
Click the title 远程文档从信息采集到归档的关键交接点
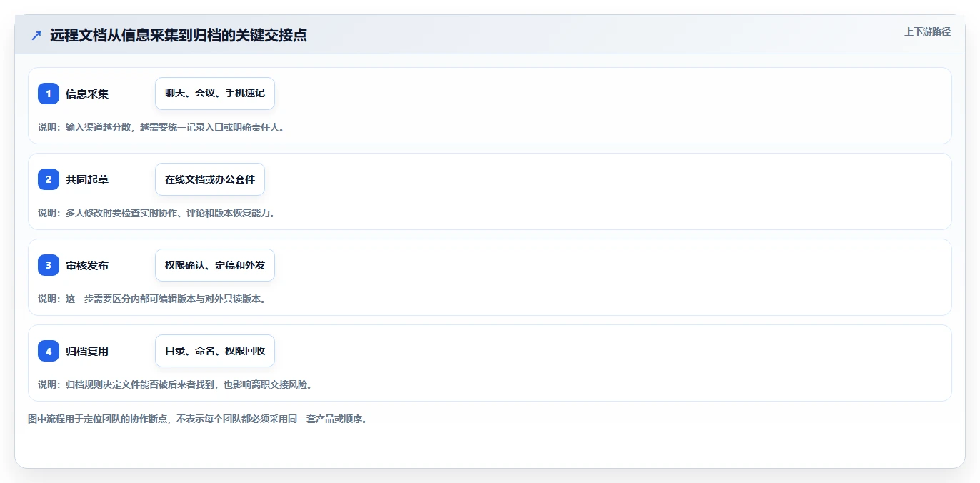179,35
